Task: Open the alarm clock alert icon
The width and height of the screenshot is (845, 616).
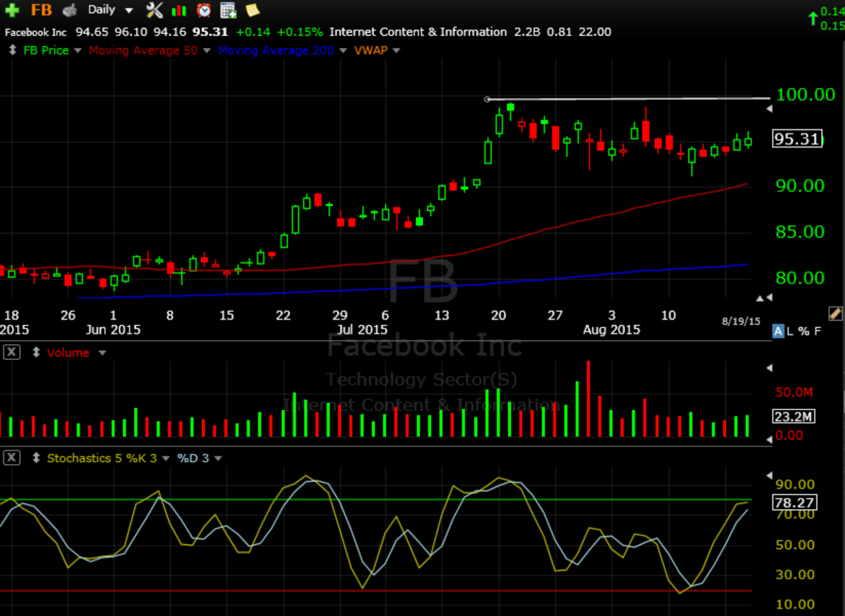Action: pos(203,10)
